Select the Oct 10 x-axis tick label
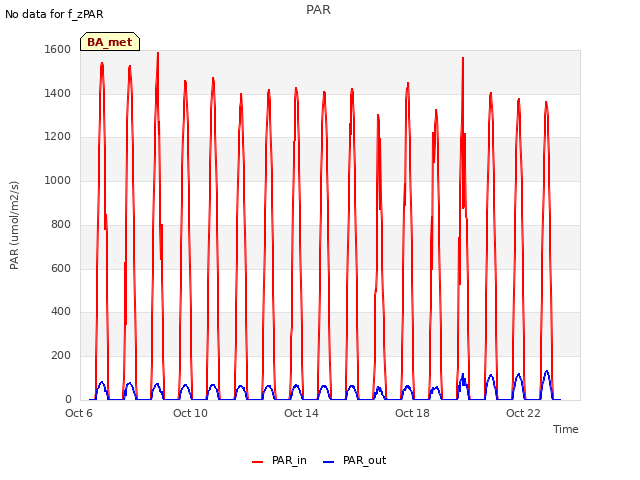 (x=190, y=413)
